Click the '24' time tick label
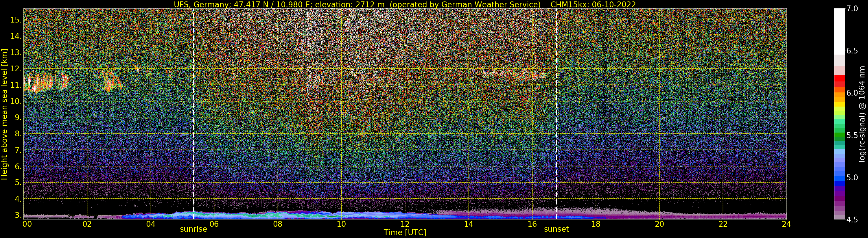Image resolution: width=868 pixels, height=238 pixels. click(x=786, y=224)
